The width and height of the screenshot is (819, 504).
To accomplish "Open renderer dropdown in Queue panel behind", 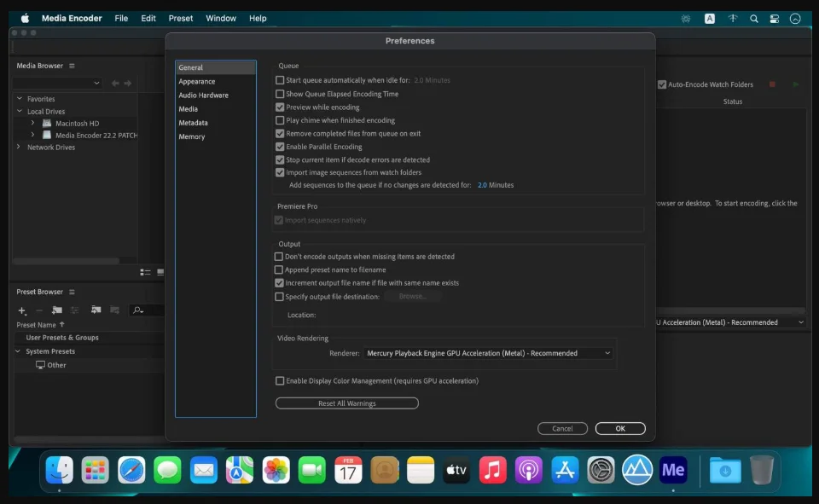I will [731, 322].
